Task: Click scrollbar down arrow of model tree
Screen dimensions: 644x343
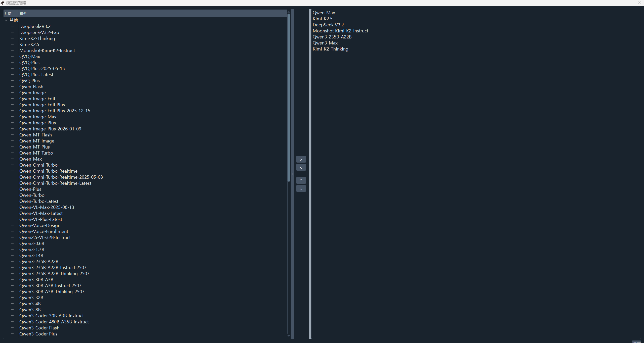Action: [289, 336]
